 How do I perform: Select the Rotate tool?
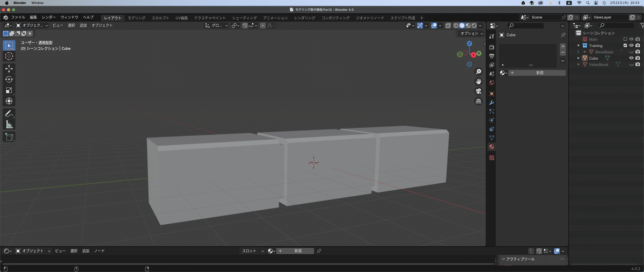(x=9, y=80)
